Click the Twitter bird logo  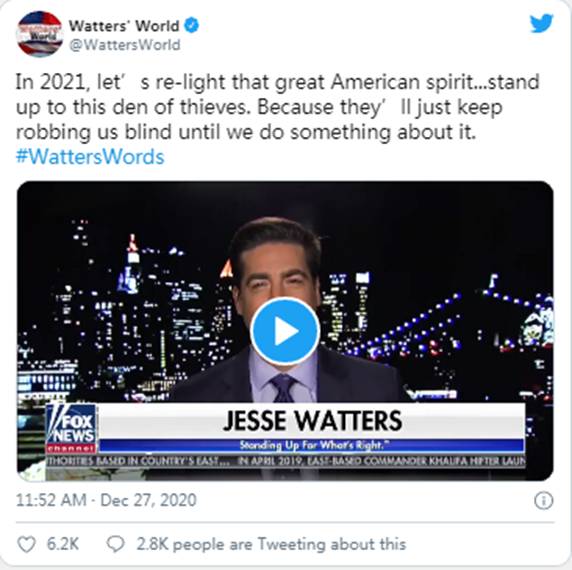[x=541, y=24]
